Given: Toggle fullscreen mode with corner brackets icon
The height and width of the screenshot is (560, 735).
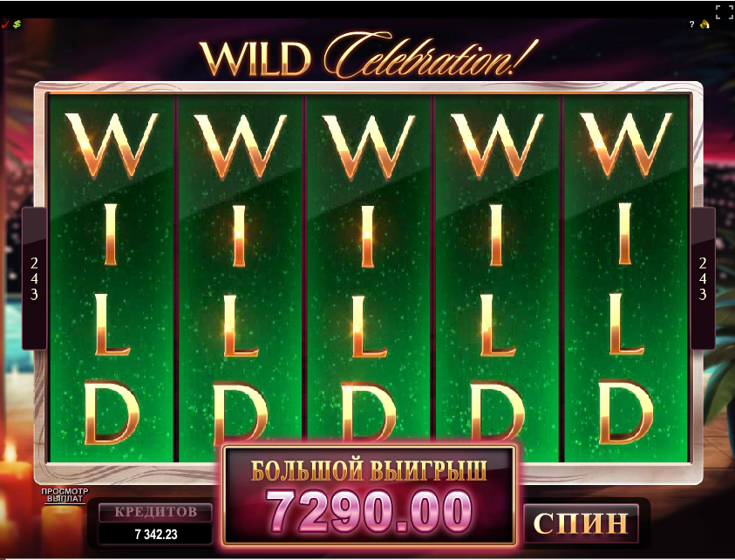Looking at the screenshot, I should (x=725, y=11).
